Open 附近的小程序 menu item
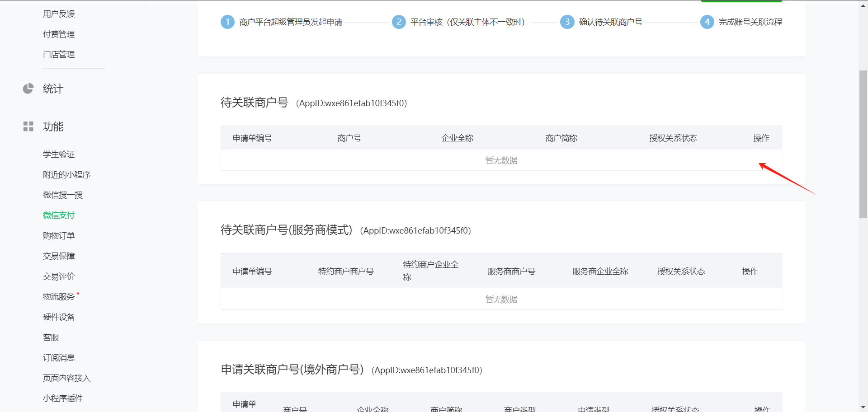This screenshot has height=412, width=868. [x=66, y=175]
